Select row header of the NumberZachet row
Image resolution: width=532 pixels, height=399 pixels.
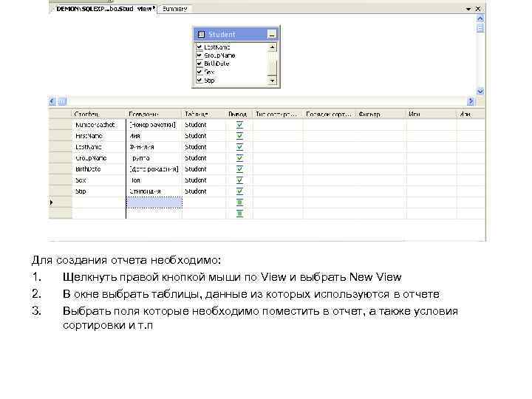(60, 125)
